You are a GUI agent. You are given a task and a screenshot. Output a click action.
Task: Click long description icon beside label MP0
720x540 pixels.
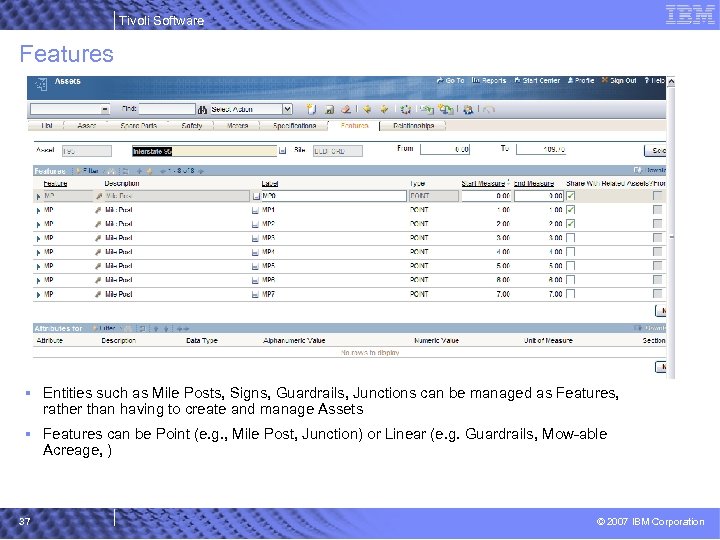pos(256,196)
